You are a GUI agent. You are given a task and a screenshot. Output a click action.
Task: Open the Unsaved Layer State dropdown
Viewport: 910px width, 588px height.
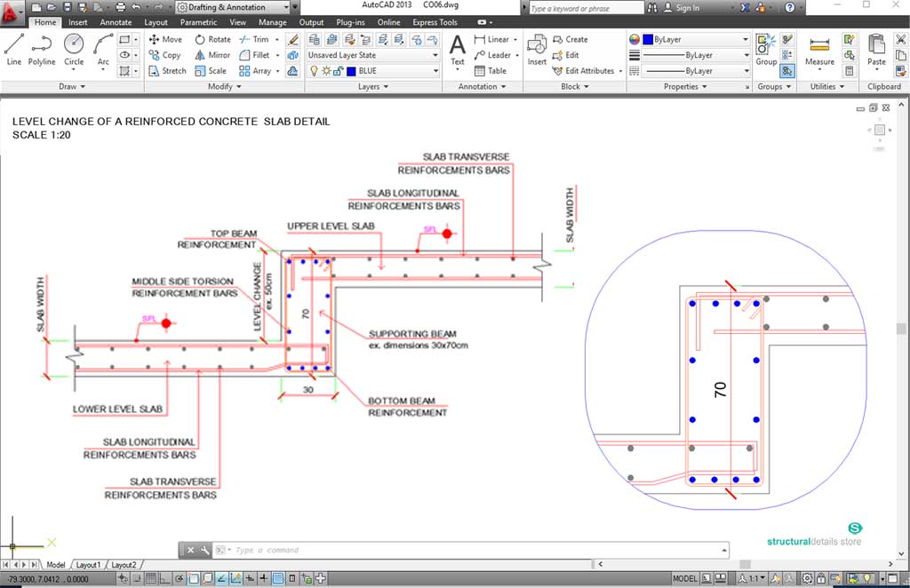pos(373,55)
